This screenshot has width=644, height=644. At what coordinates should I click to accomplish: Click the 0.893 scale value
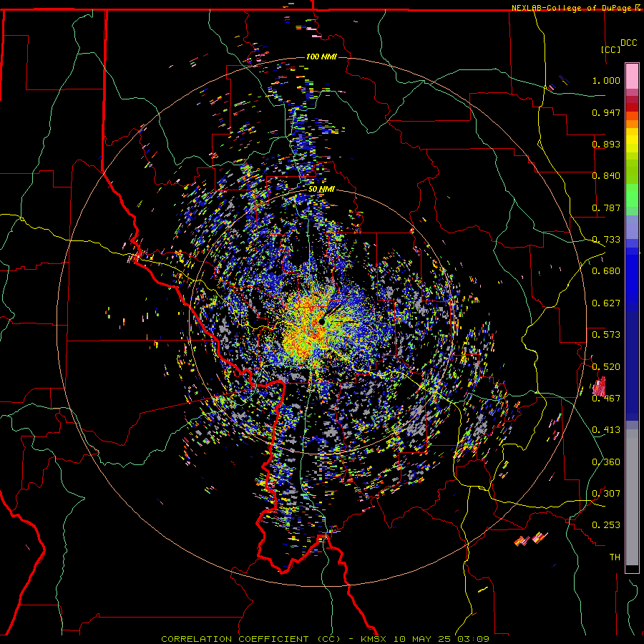click(x=606, y=144)
